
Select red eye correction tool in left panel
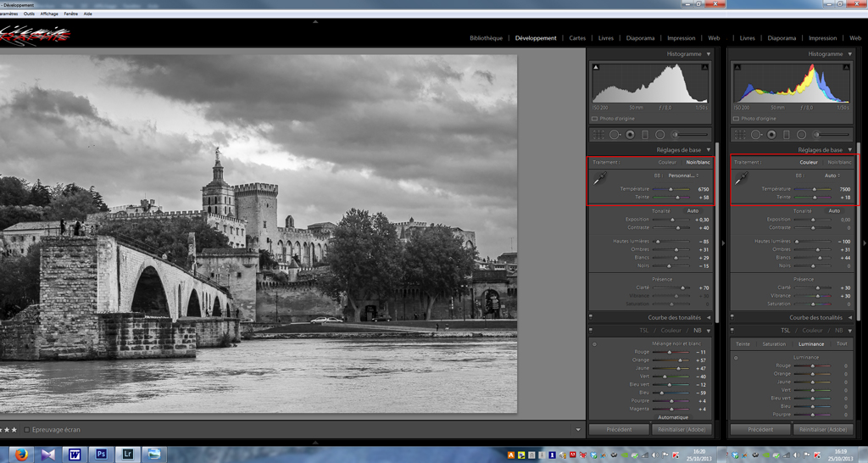tap(630, 135)
